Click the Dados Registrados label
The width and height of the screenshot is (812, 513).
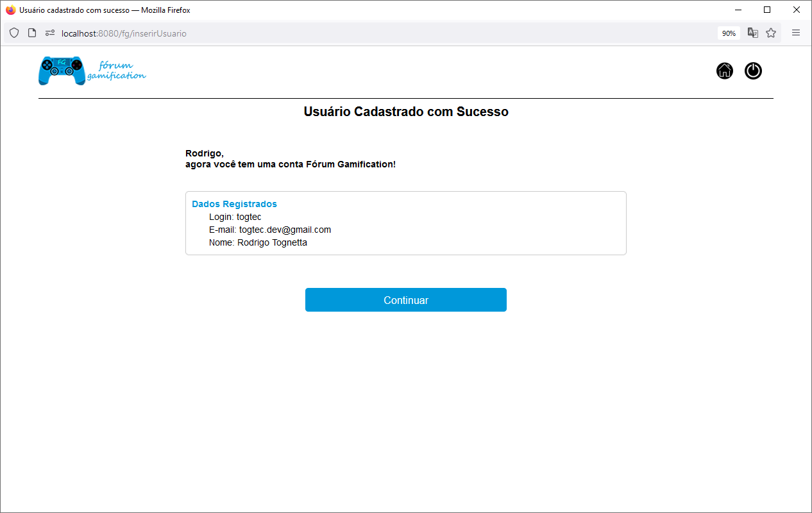click(x=234, y=204)
